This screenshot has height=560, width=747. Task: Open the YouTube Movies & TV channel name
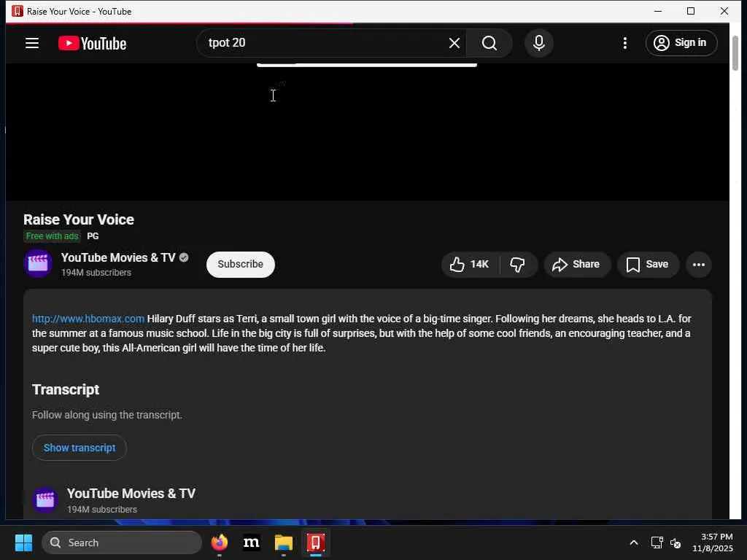[x=118, y=257]
